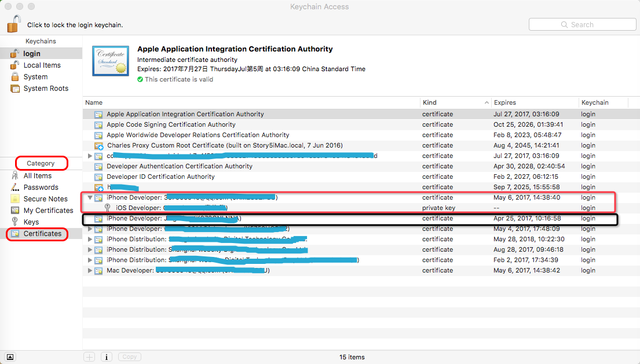The image size is (640, 364).
Task: Click the certificate icon expiring Sep 7, 2025
Action: point(99,187)
